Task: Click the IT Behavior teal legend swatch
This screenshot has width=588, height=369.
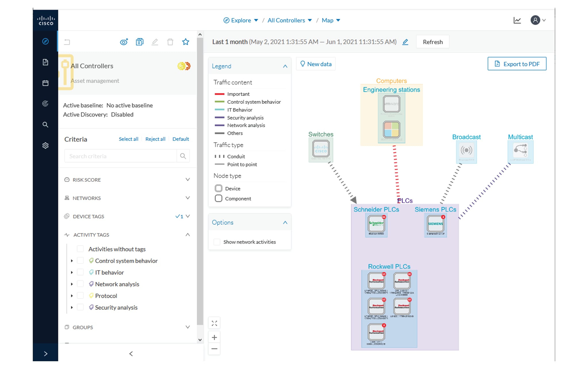Action: 220,110
